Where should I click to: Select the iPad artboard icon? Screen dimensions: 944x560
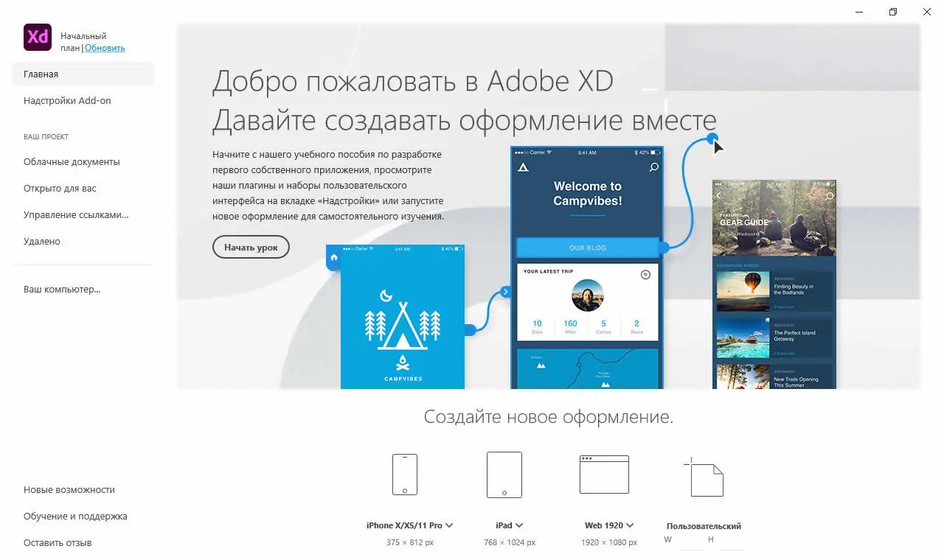504,475
